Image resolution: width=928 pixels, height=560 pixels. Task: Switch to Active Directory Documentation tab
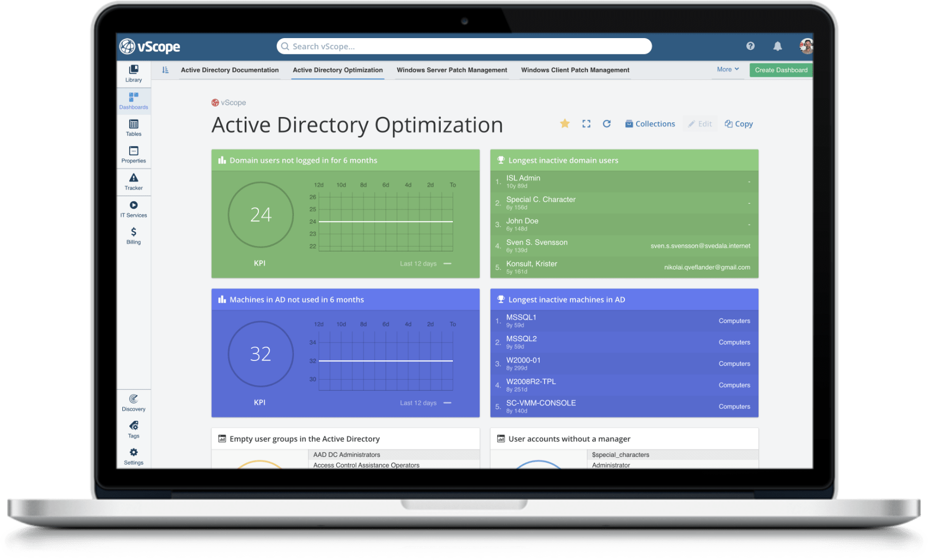coord(229,70)
